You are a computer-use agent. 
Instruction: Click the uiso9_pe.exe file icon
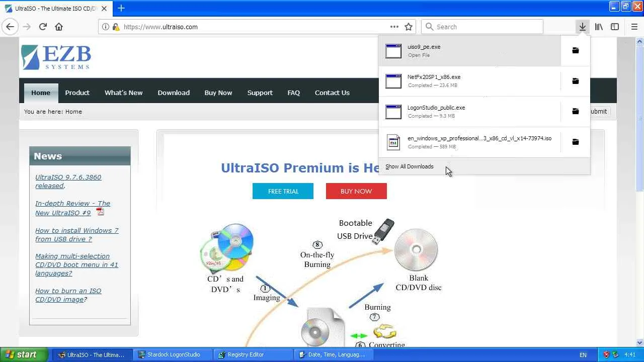coord(393,51)
